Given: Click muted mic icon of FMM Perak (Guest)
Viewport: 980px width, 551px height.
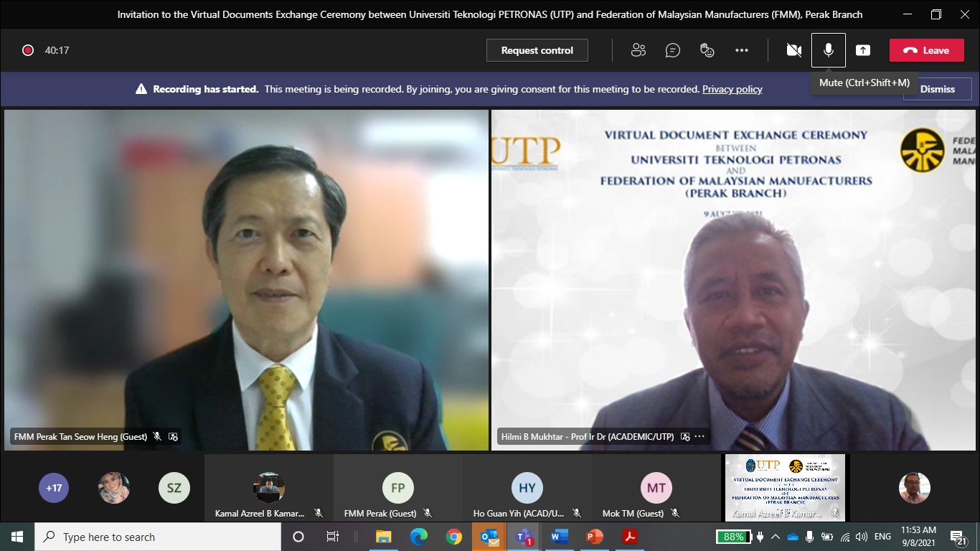Looking at the screenshot, I should click(428, 513).
